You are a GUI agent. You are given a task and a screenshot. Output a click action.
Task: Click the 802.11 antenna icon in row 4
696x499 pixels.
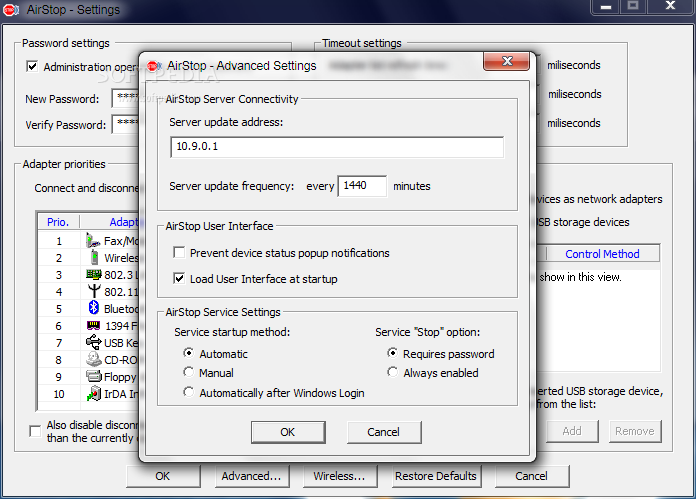point(94,291)
